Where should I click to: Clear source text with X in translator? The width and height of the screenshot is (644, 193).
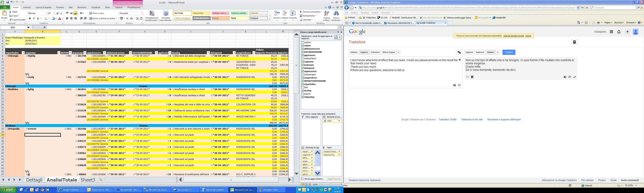(460, 60)
